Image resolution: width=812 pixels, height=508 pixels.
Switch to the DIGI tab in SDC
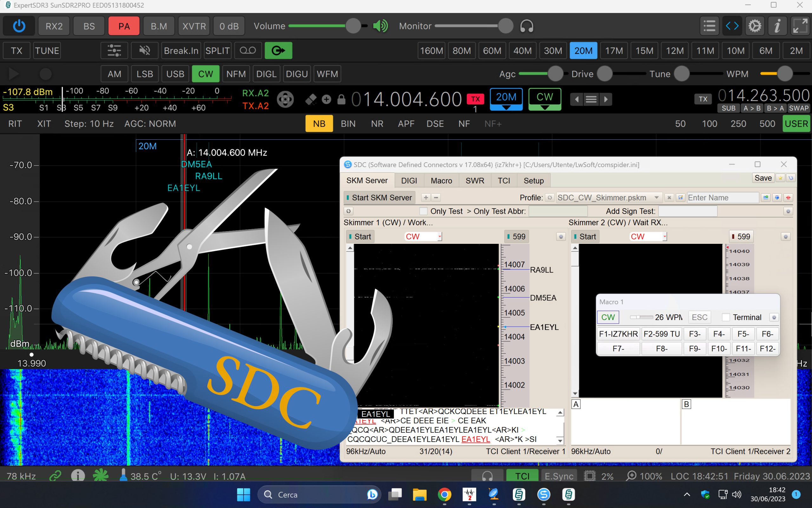(x=409, y=180)
